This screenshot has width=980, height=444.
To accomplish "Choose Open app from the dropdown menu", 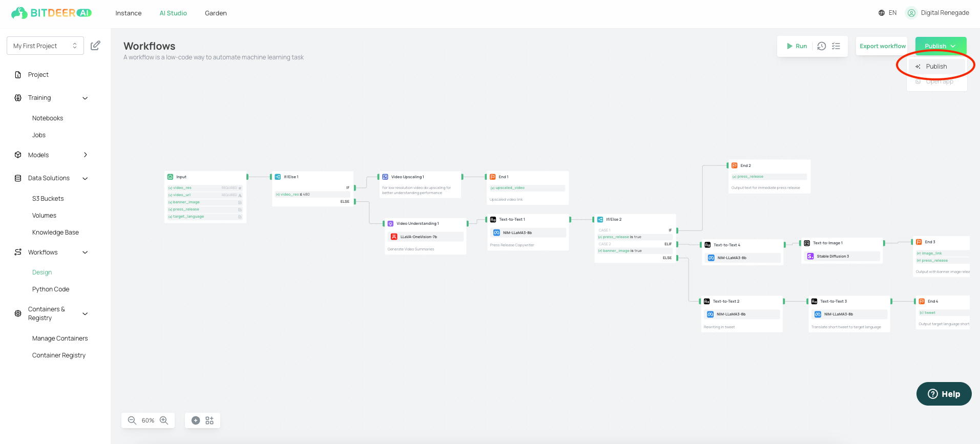I will (x=937, y=81).
